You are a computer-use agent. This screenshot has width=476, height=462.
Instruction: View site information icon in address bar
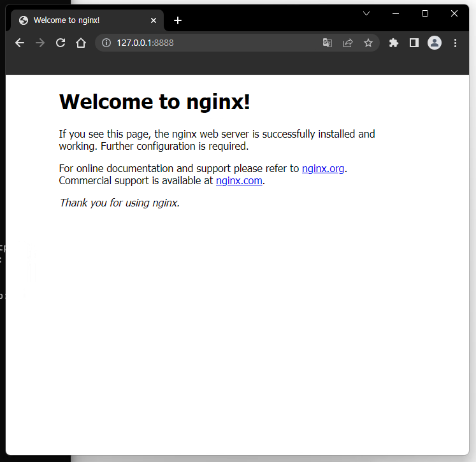point(106,43)
